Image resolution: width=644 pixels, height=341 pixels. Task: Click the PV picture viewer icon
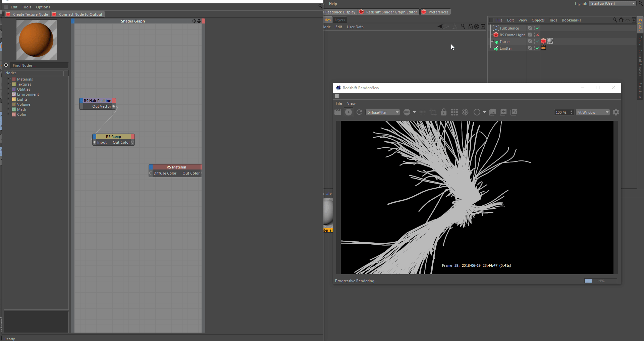click(514, 112)
